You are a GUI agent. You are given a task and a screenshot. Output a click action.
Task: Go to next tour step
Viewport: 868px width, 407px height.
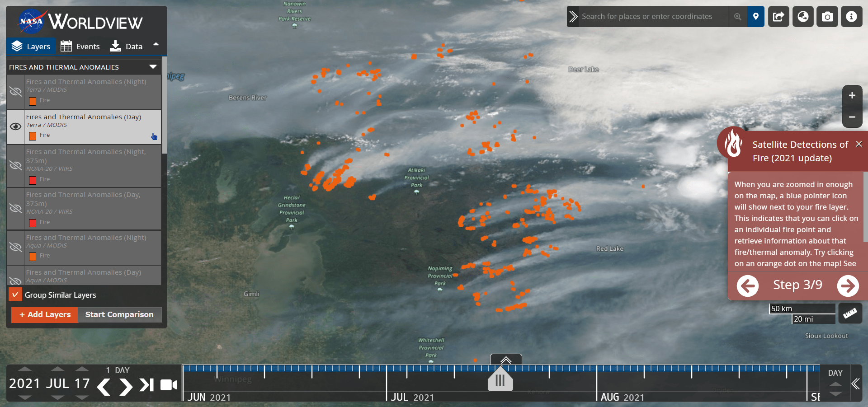(848, 285)
